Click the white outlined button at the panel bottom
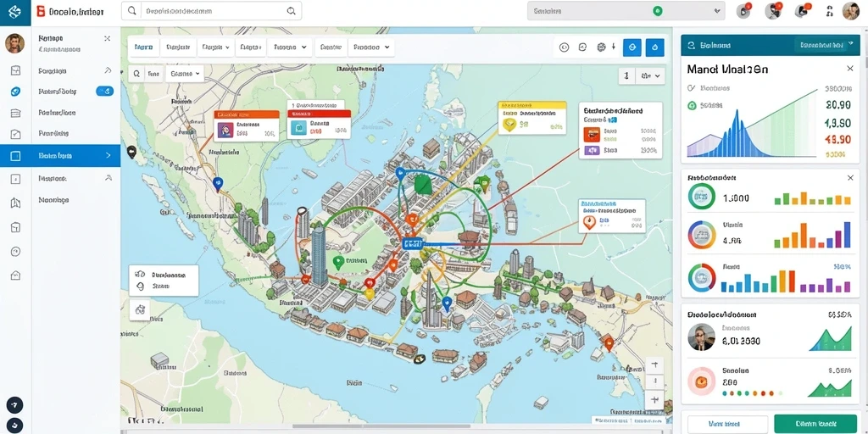Image resolution: width=868 pixels, height=434 pixels. point(727,425)
